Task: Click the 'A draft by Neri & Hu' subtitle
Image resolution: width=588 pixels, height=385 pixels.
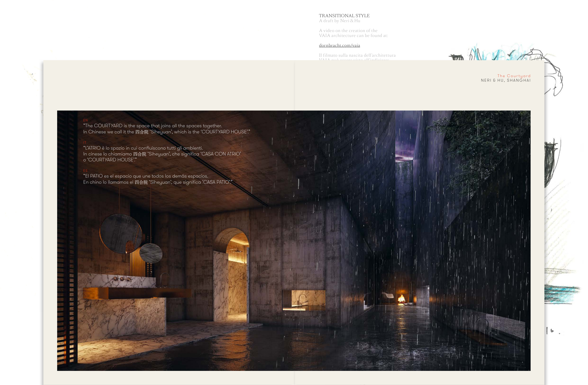Action: coord(339,21)
